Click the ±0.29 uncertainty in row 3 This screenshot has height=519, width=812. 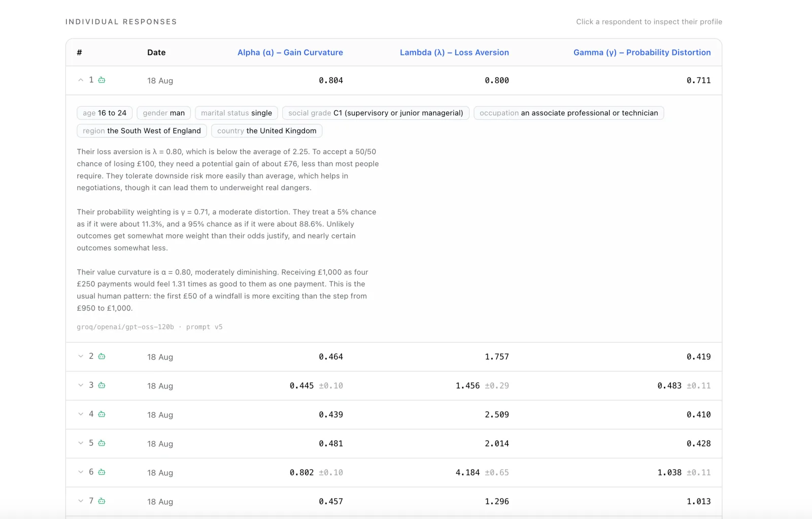497,386
